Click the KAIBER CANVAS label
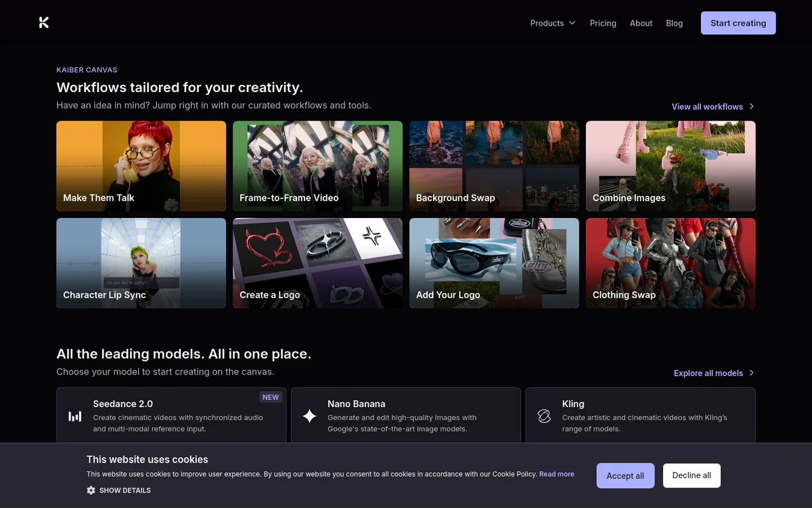812x508 pixels. (x=87, y=70)
